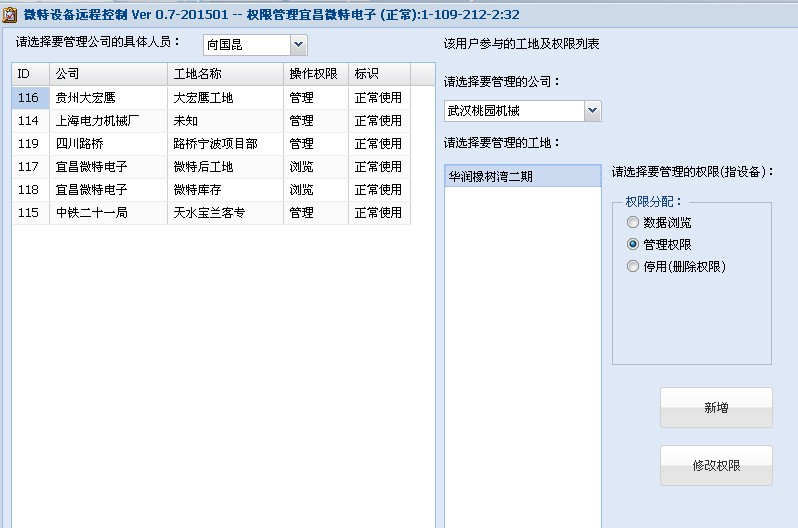Click 正常使用 status in row 115
Screen dimensions: 798x528
point(380,212)
